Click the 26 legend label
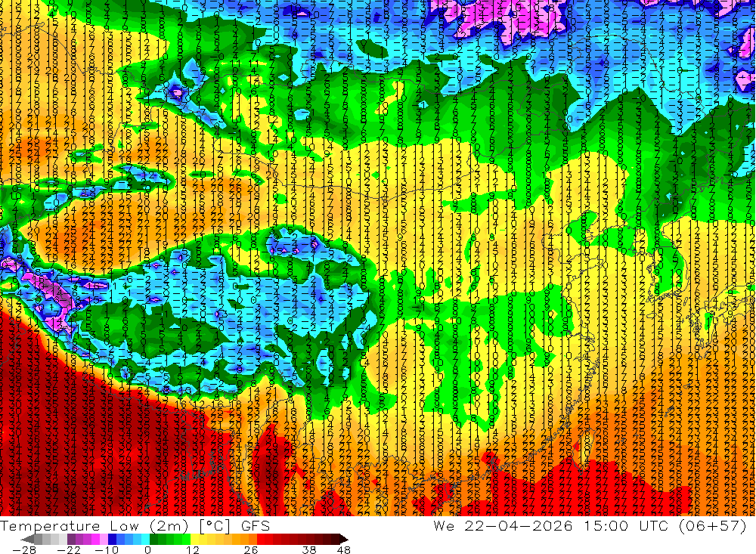Screen dimensions: 756x554 click(251, 549)
